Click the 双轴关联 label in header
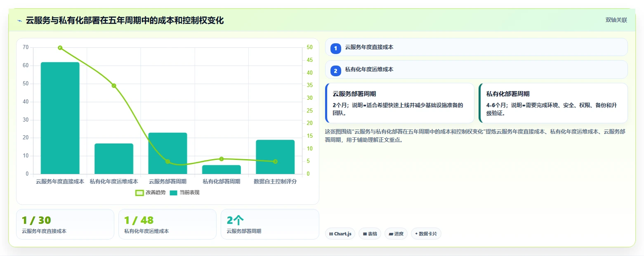644x256 pixels. tap(616, 20)
